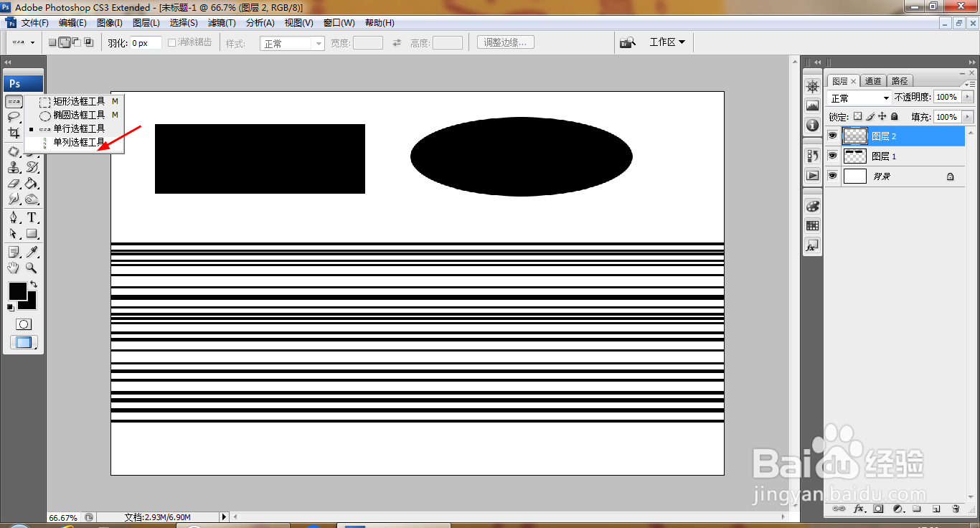Delete the selected layer with trash icon

(x=956, y=509)
